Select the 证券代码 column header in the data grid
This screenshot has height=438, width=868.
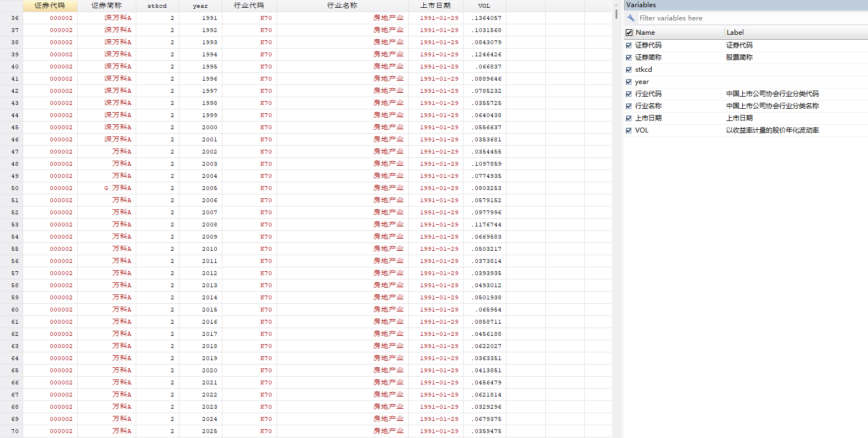pos(50,6)
